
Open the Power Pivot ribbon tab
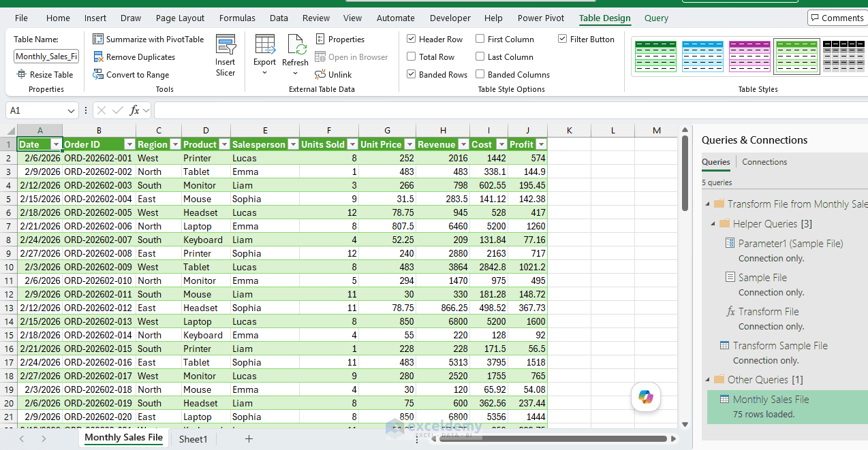pyautogui.click(x=540, y=18)
